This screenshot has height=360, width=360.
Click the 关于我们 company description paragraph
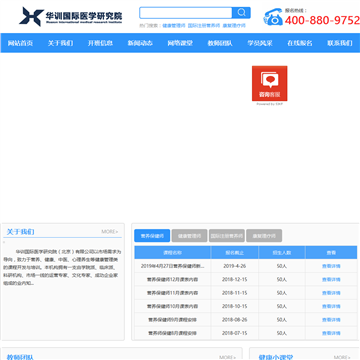pyautogui.click(x=62, y=267)
